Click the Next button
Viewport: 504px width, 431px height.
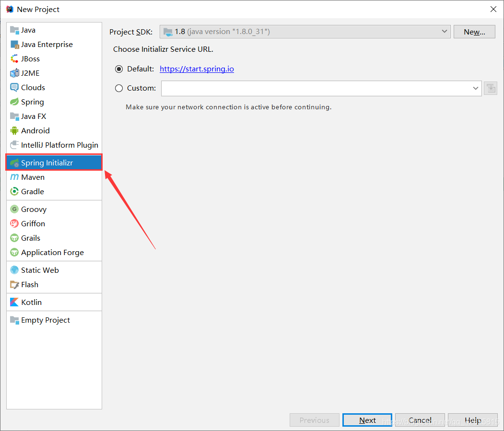[367, 420]
